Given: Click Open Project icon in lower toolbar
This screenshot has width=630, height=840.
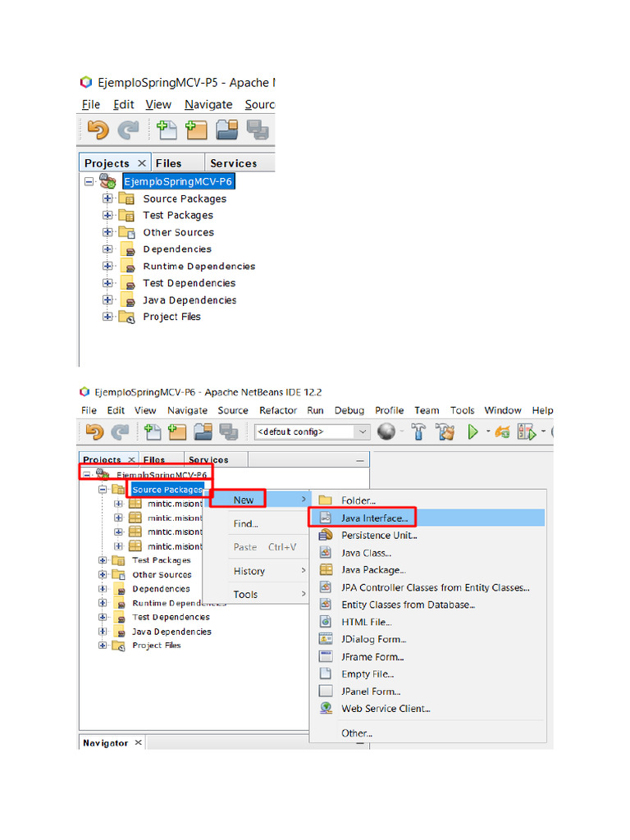Looking at the screenshot, I should pos(203,431).
